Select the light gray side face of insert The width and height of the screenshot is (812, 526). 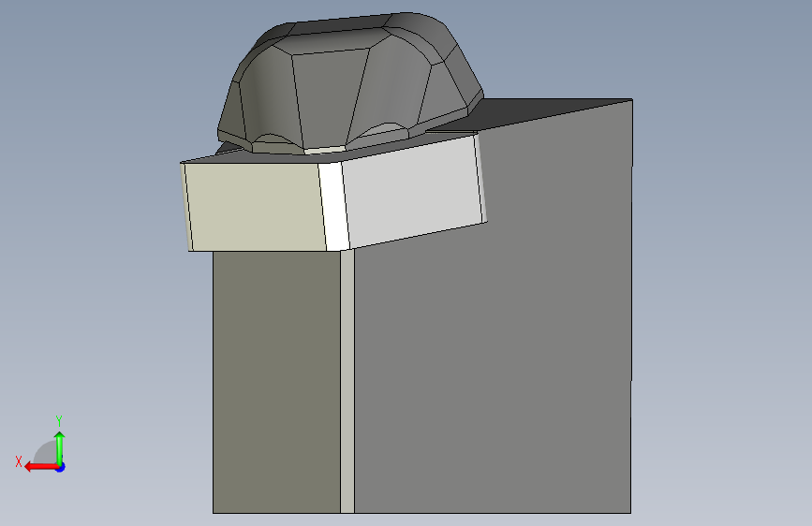412,191
